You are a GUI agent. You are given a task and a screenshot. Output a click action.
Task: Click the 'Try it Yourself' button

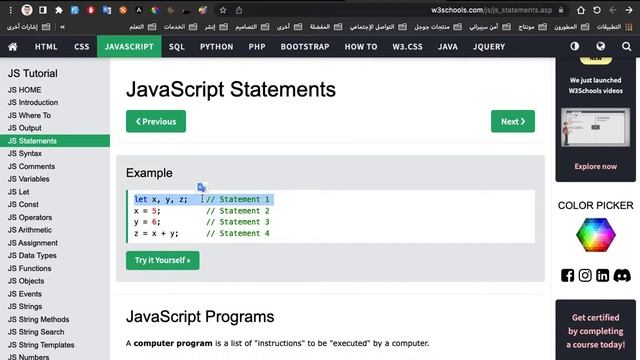162,260
